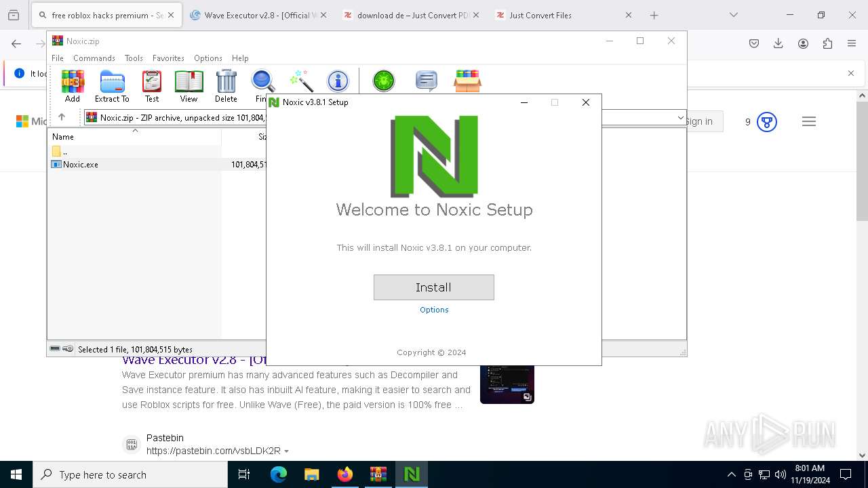This screenshot has height=488, width=868.
Task: Open the Favorites menu in WinRAR
Action: pos(168,58)
